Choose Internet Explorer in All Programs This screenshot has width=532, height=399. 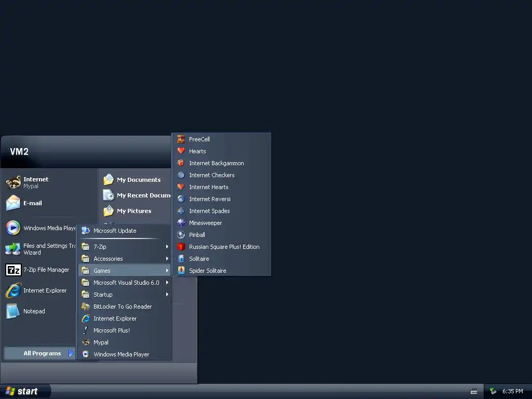[125, 318]
